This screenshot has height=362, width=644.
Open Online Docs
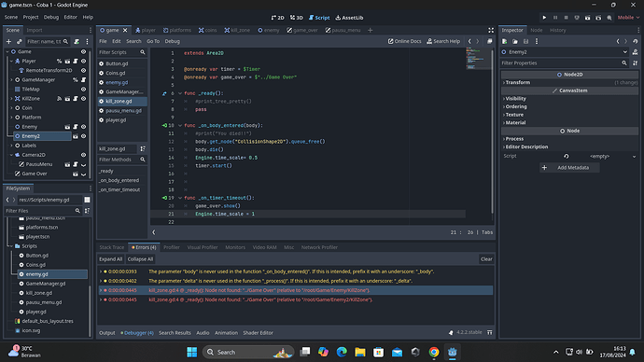pos(404,41)
